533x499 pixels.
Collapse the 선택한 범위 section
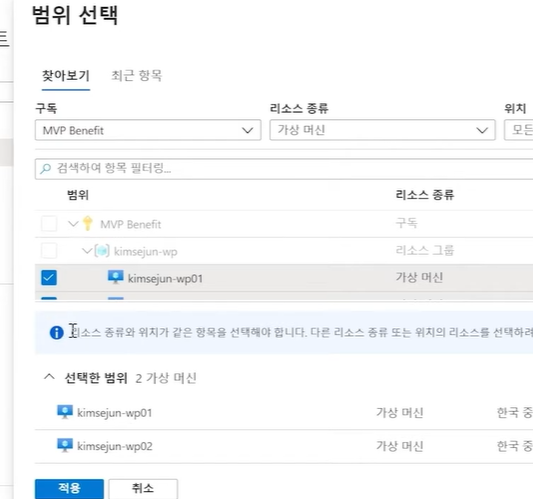point(49,377)
